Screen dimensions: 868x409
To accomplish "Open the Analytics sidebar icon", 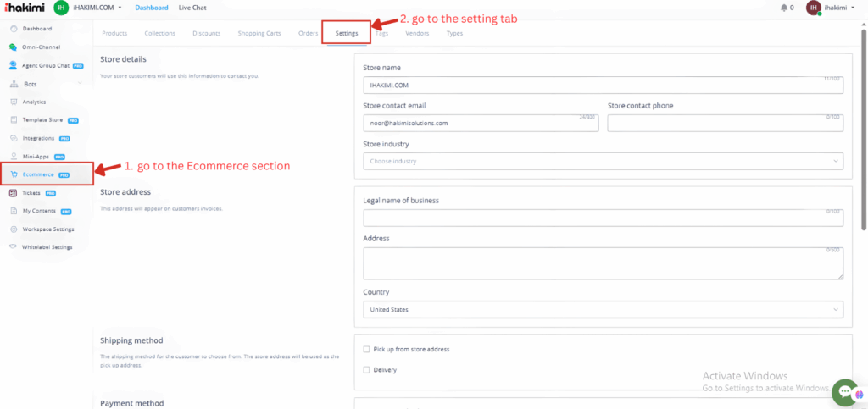I will [x=14, y=102].
